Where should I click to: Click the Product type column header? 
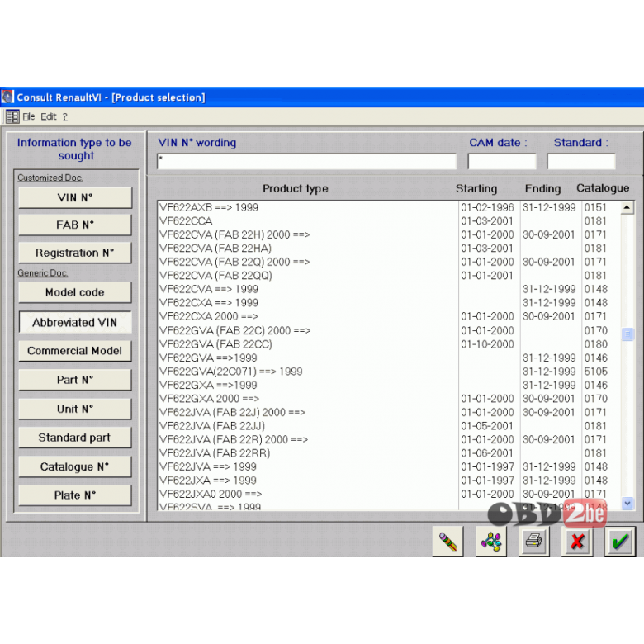tap(296, 188)
